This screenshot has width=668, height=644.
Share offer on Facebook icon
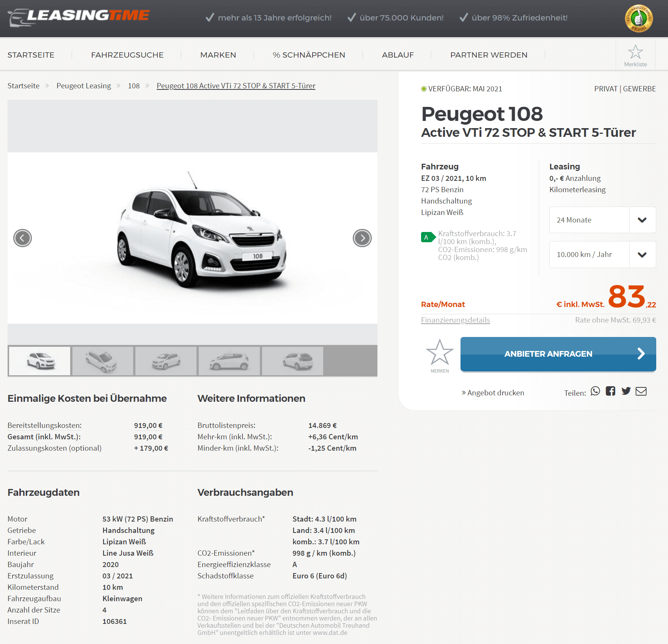[611, 391]
